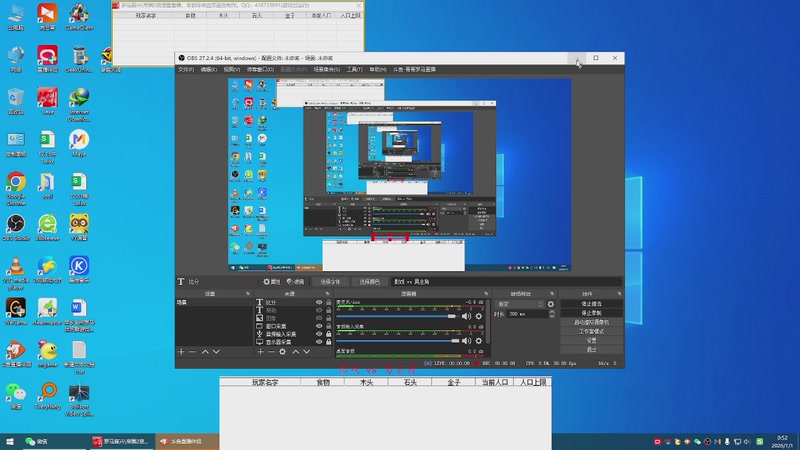Toggle visibility eye of 显示器采集 source
The width and height of the screenshot is (800, 450).
319,342
